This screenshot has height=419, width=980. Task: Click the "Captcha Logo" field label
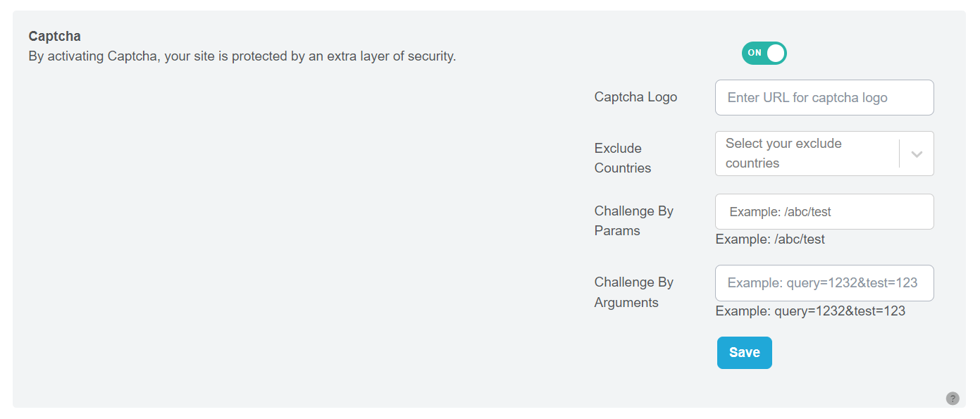point(635,97)
